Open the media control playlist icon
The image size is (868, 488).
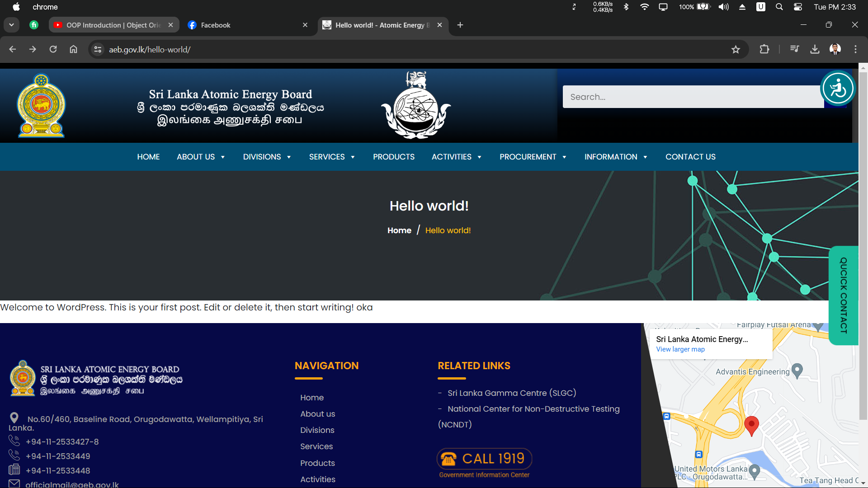pyautogui.click(x=794, y=49)
